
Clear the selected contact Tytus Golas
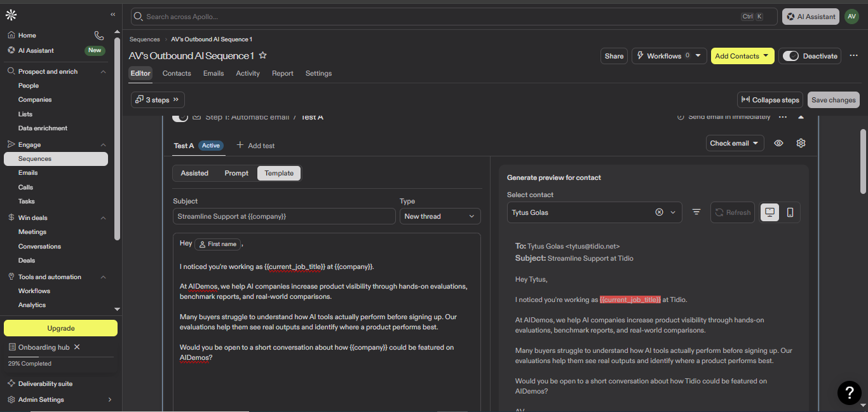tap(659, 212)
